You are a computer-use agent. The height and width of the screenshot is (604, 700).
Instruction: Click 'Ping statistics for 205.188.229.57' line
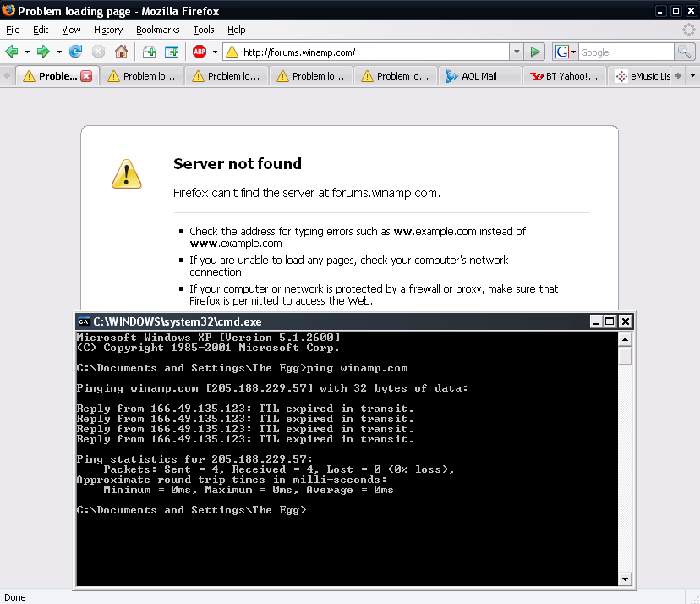[194, 459]
